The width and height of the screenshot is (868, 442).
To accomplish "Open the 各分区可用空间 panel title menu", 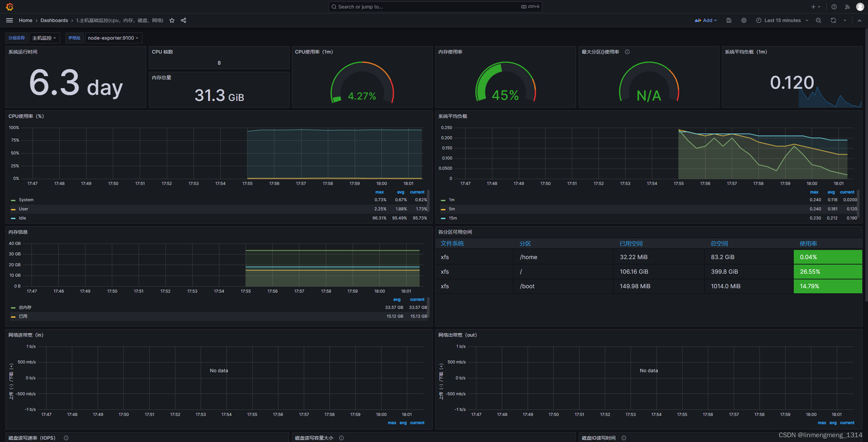I will click(x=455, y=232).
